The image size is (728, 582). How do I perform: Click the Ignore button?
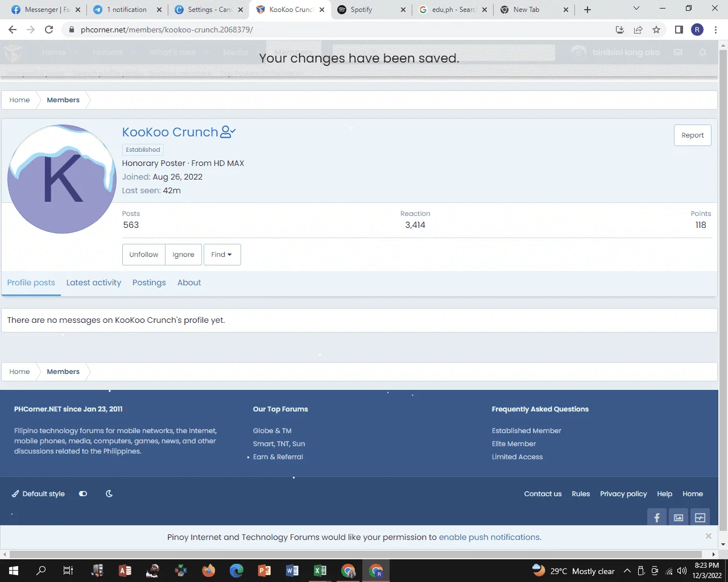click(183, 255)
